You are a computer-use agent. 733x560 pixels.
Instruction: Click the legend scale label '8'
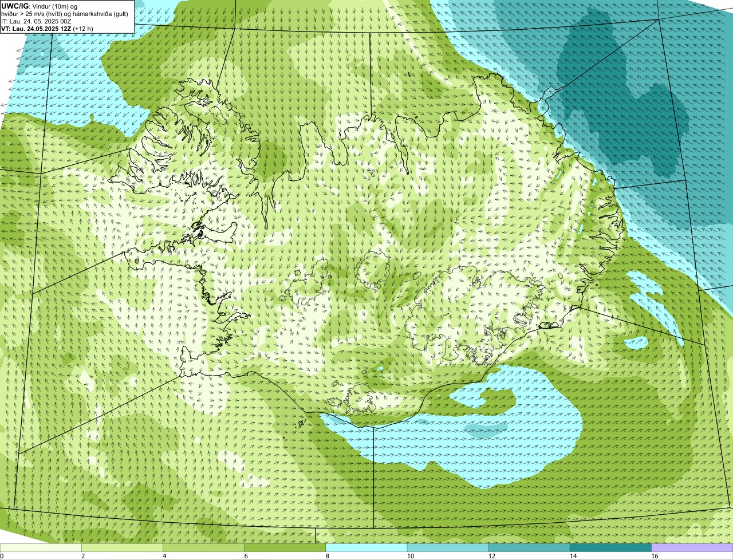point(328,556)
